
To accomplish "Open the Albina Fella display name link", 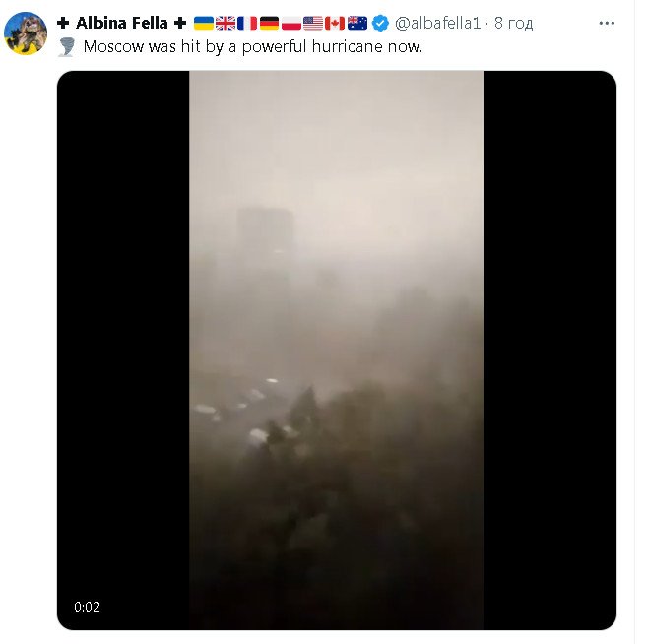I will (122, 23).
